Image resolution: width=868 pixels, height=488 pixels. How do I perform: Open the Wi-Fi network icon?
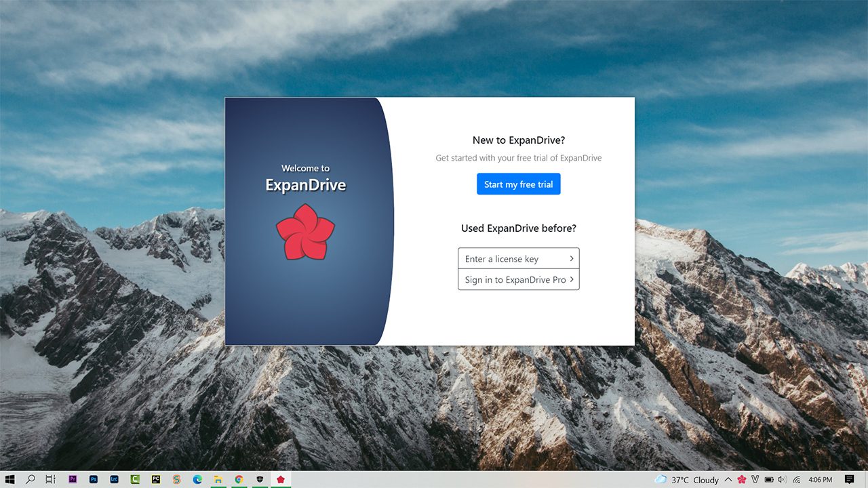(796, 479)
